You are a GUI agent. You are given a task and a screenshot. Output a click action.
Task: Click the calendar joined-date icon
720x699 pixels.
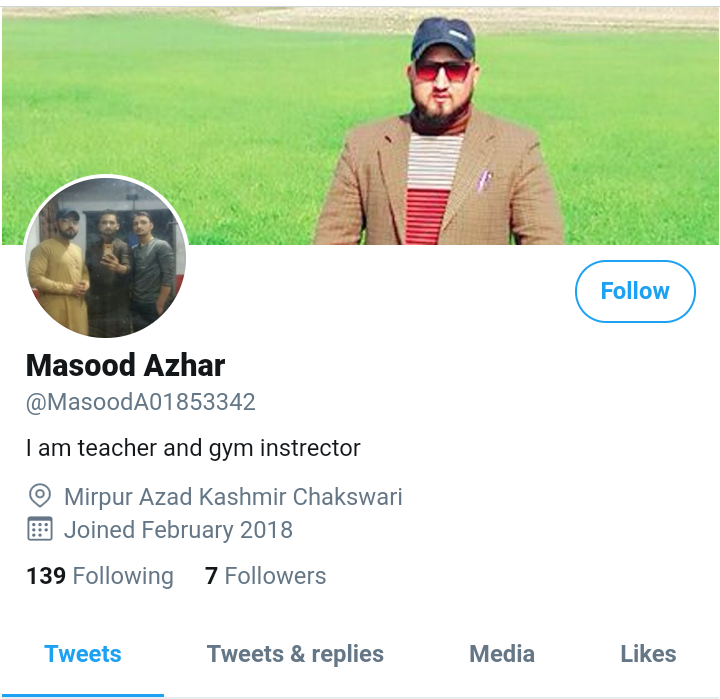[40, 529]
